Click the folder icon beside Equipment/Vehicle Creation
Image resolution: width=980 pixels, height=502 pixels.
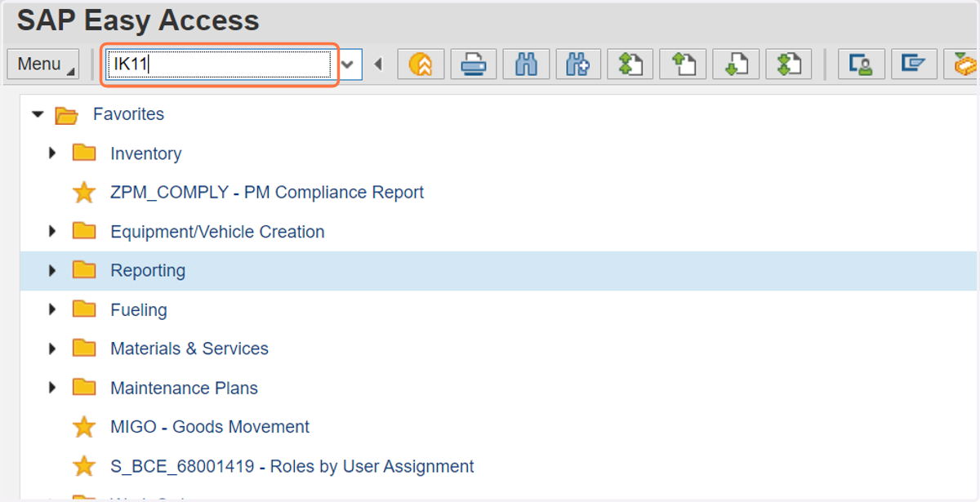[x=84, y=231]
